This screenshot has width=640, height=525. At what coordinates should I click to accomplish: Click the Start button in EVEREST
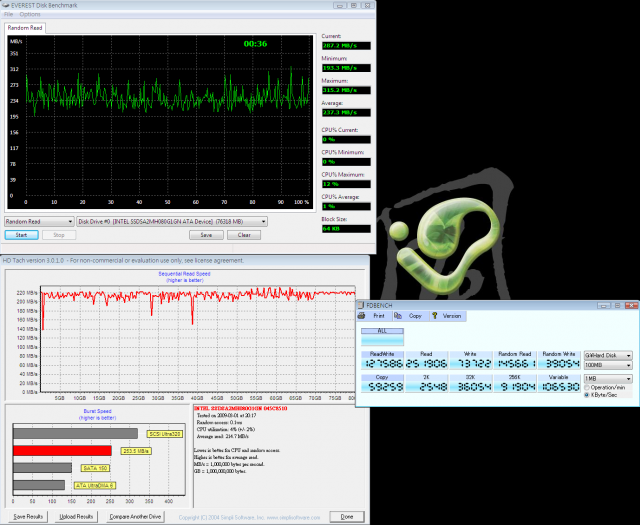[22, 235]
